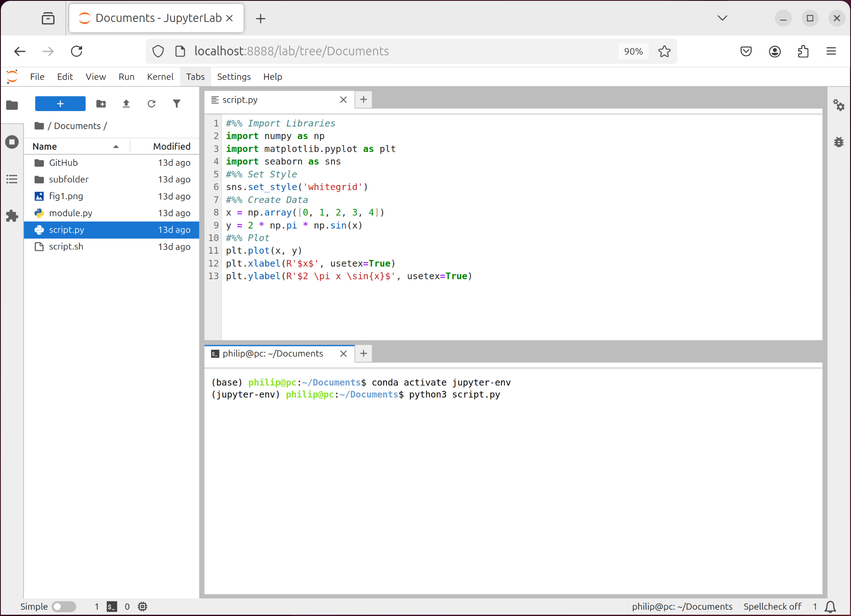
Task: Click the browser back arrow
Action: click(x=20, y=51)
